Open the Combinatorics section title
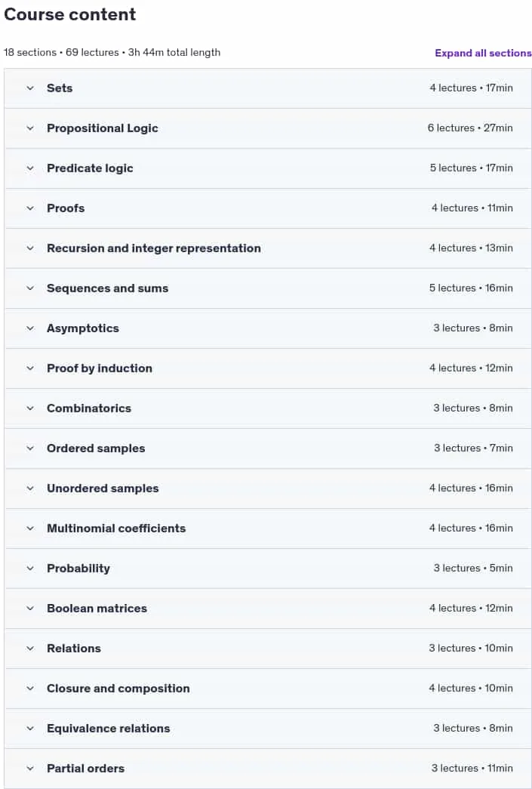532x789 pixels. [x=89, y=408]
